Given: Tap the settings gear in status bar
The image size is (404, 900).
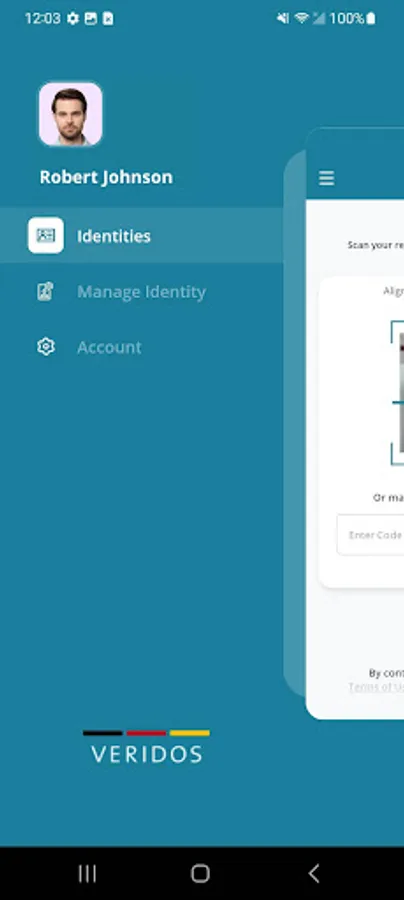Looking at the screenshot, I should click(x=73, y=18).
